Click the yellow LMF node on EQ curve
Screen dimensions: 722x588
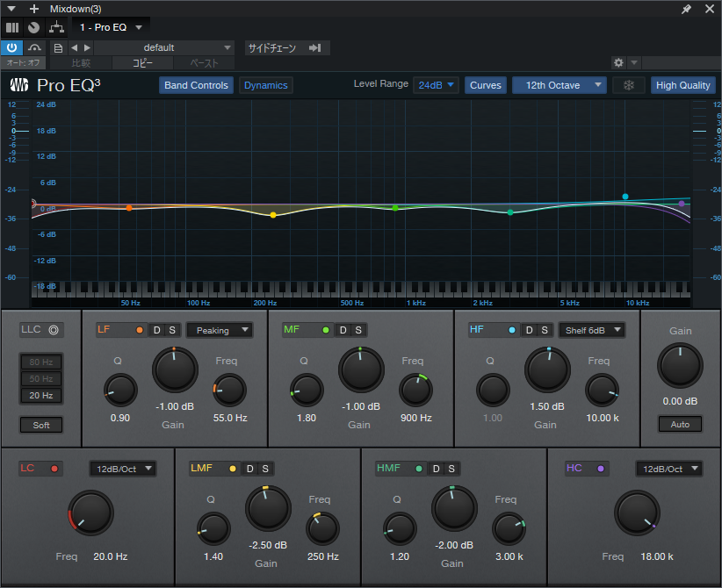point(273,215)
